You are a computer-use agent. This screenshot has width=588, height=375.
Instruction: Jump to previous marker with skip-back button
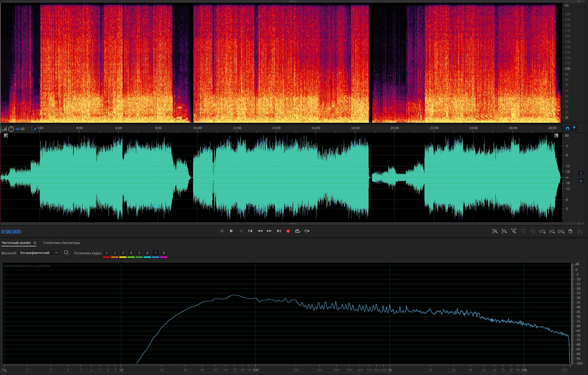[x=250, y=231]
